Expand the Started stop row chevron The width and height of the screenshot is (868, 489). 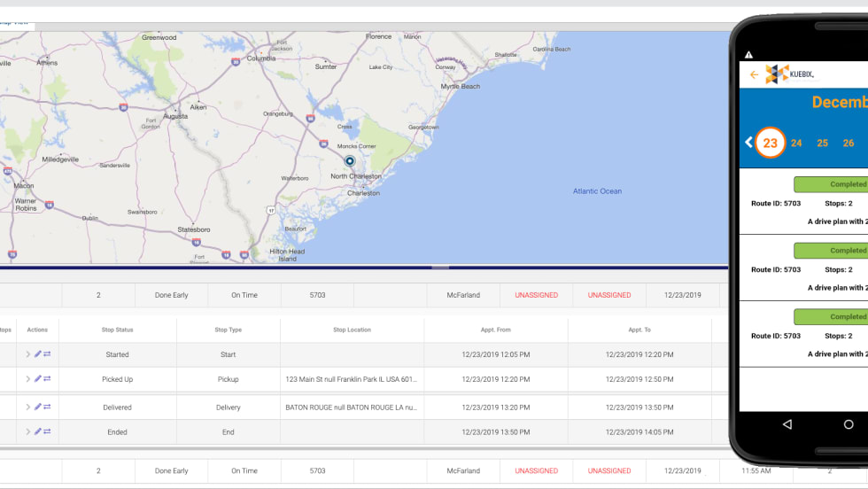[x=27, y=354]
